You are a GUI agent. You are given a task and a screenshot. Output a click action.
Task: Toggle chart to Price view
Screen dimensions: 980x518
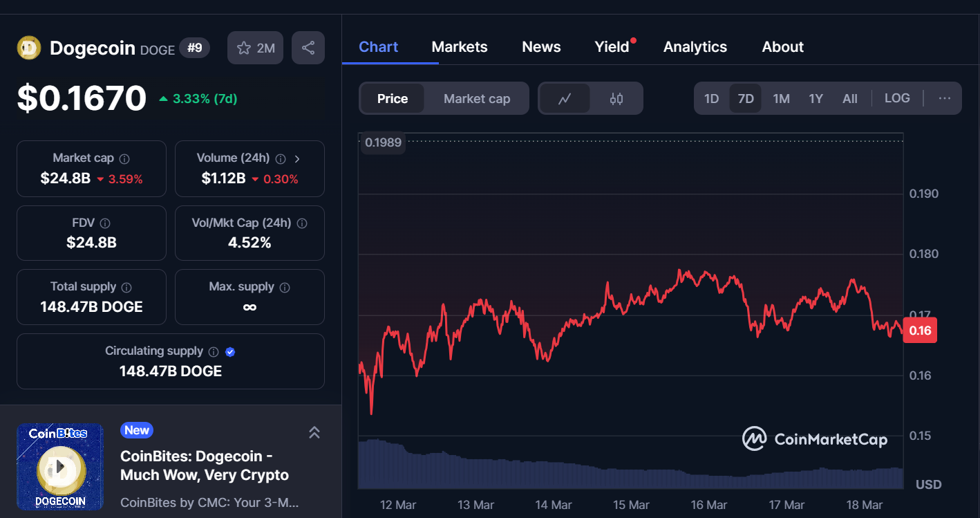pyautogui.click(x=393, y=98)
